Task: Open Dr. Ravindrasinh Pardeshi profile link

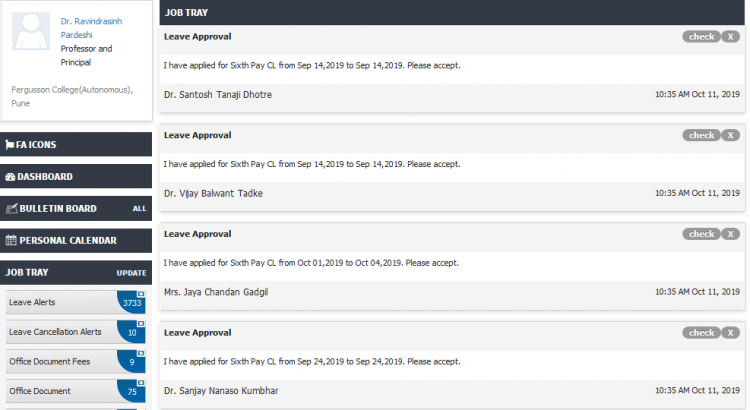Action: [91, 28]
